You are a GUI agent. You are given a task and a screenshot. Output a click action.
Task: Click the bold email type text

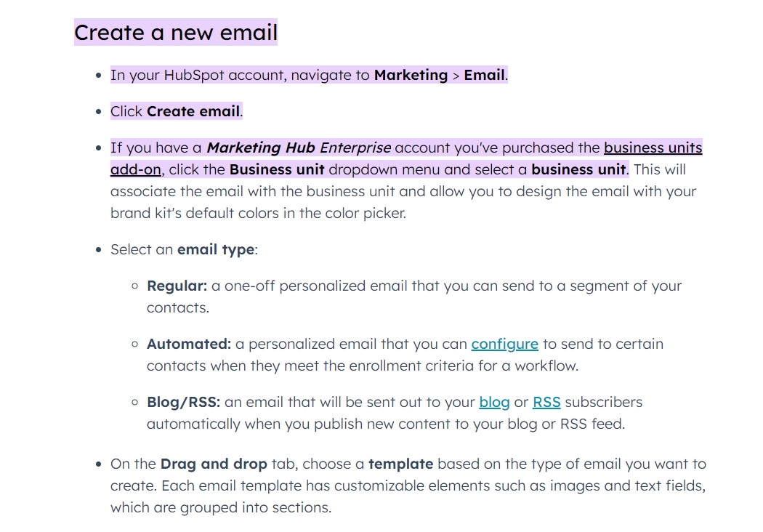[x=216, y=250]
